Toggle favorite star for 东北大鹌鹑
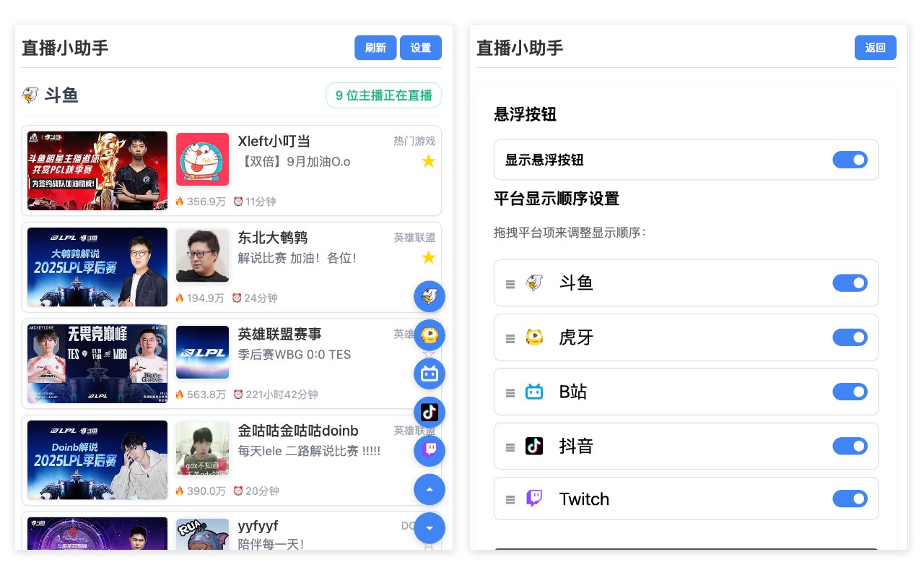Screen dimensions: 924x578 point(428,257)
